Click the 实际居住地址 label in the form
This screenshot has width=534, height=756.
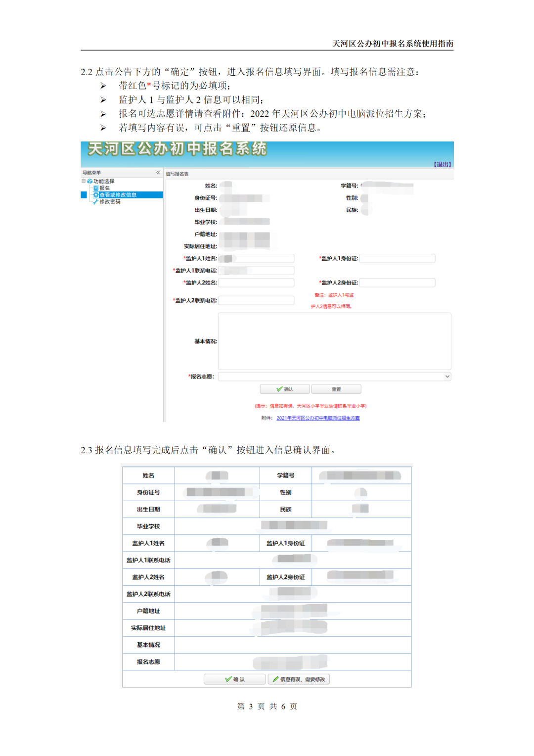[200, 246]
